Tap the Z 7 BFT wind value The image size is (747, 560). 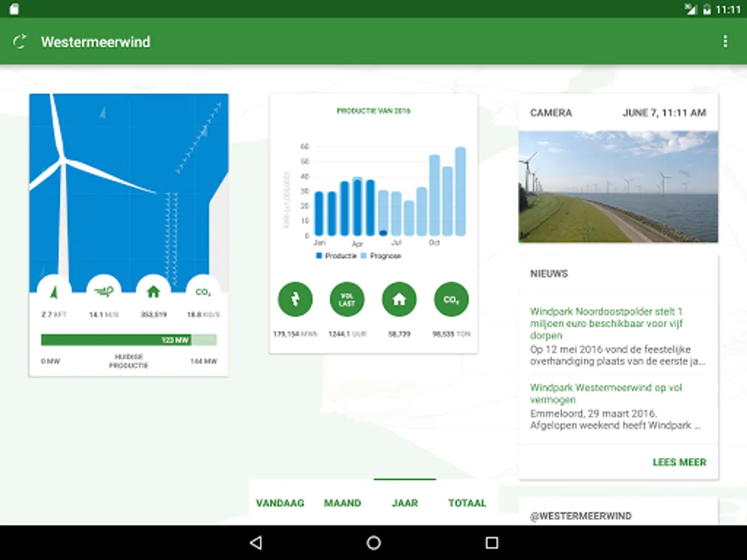click(x=54, y=315)
